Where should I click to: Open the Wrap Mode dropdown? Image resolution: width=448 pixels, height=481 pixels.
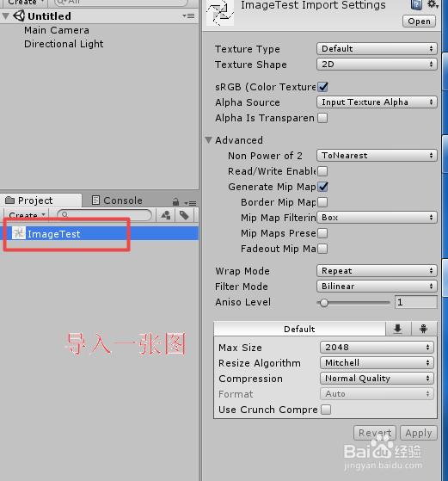pyautogui.click(x=377, y=271)
